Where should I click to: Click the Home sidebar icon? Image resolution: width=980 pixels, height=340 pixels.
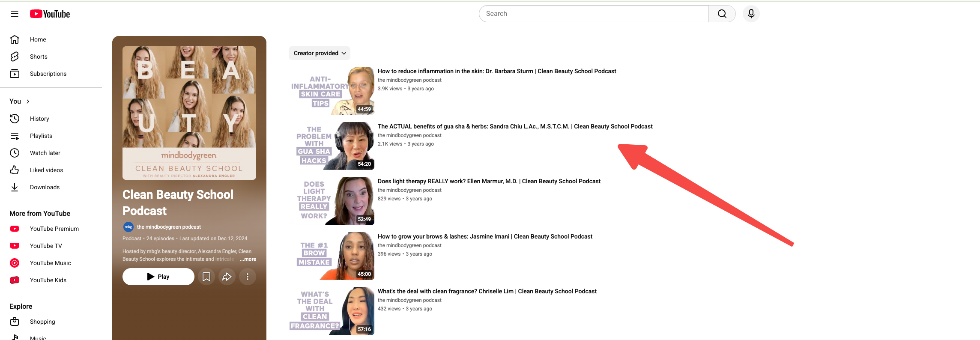(x=15, y=39)
